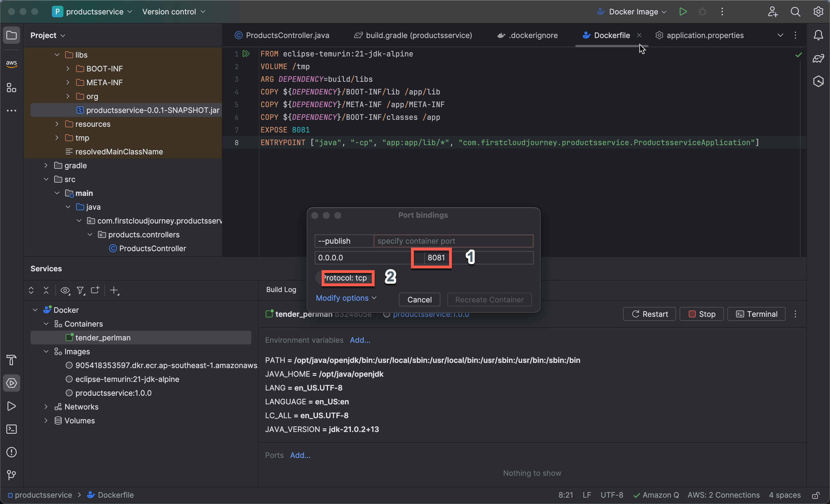Collapse the libs folder

point(57,54)
